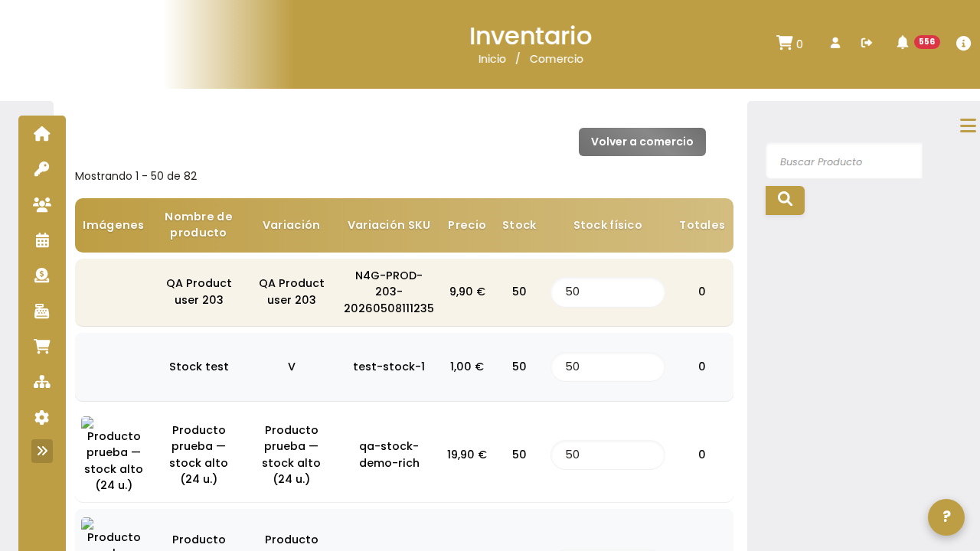The image size is (980, 551).
Task: Click the Totales column header
Action: (x=702, y=225)
